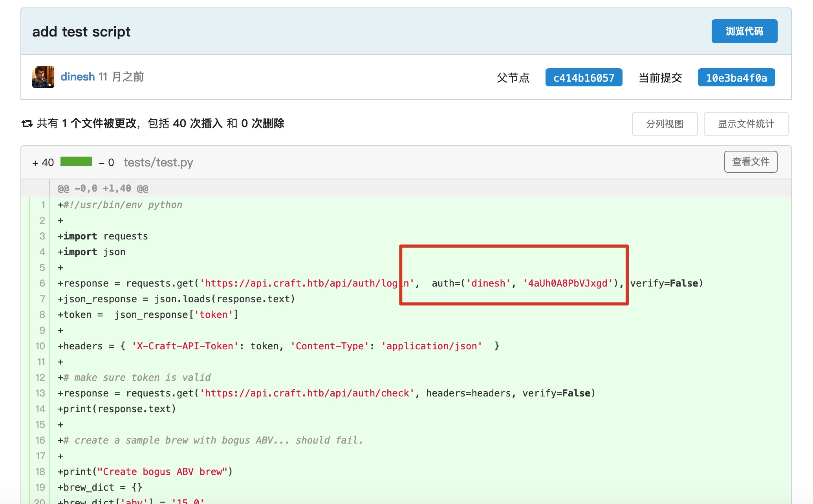Show file stats with 显示文件统计
Image resolution: width=813 pixels, height=504 pixels.
(x=745, y=124)
